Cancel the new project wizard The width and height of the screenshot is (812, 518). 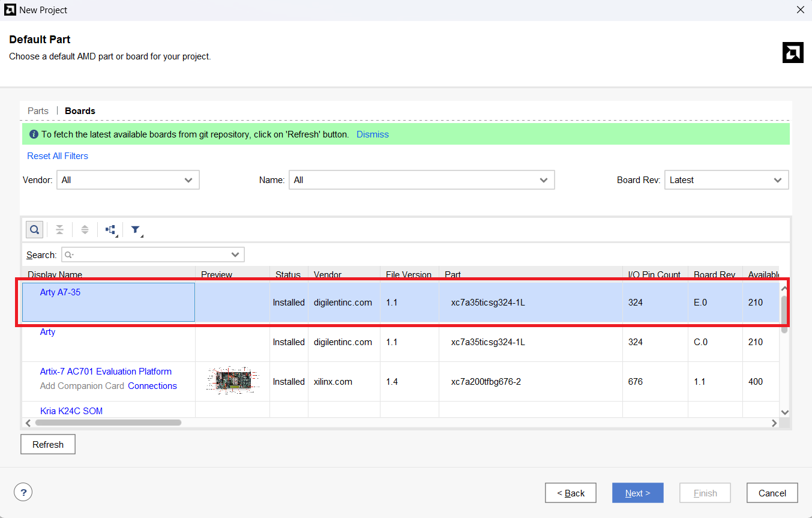(772, 493)
